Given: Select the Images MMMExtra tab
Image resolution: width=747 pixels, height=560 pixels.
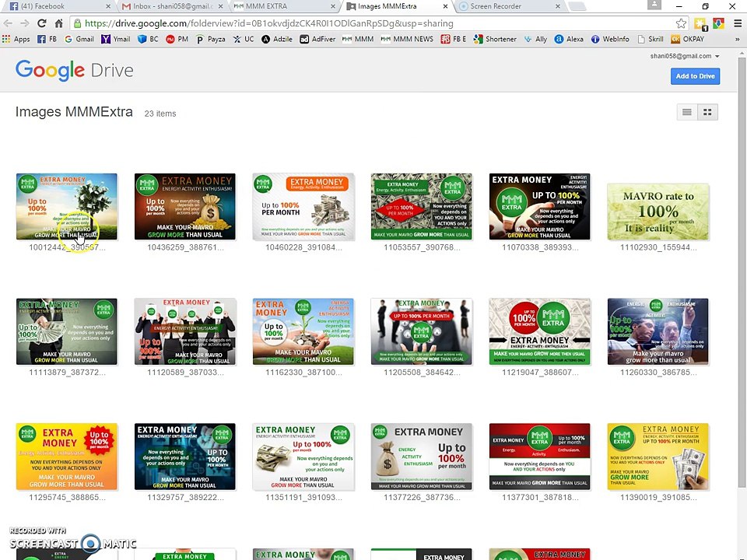Looking at the screenshot, I should coord(396,6).
